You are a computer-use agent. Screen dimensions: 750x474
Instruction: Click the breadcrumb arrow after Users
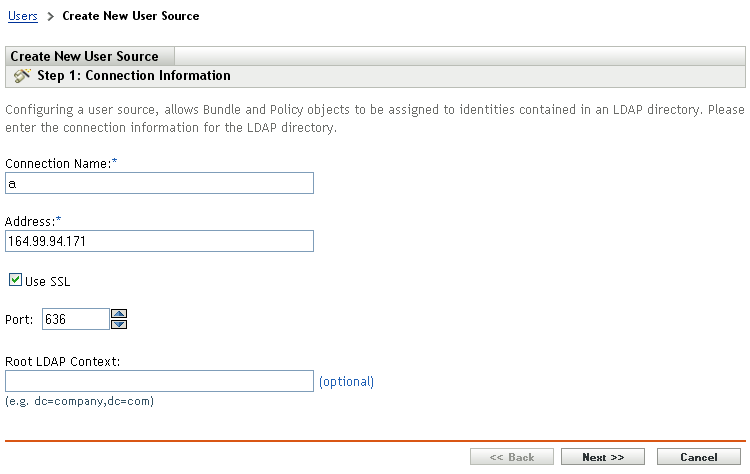coord(50,16)
